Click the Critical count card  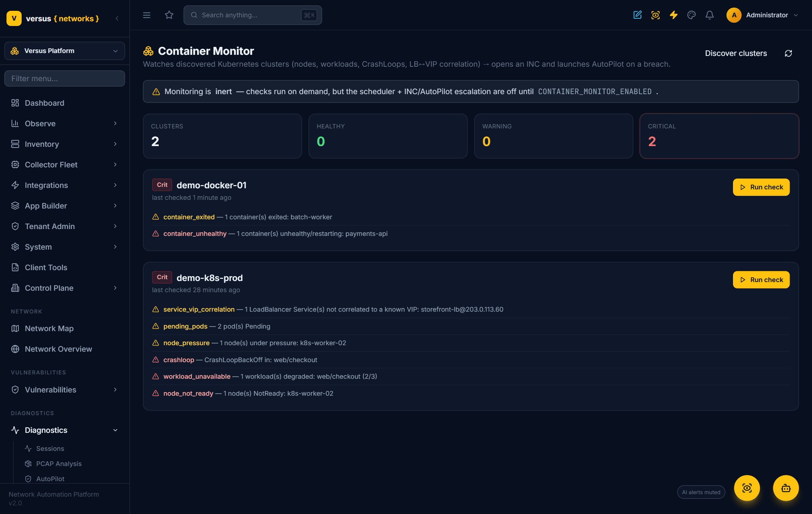click(719, 136)
